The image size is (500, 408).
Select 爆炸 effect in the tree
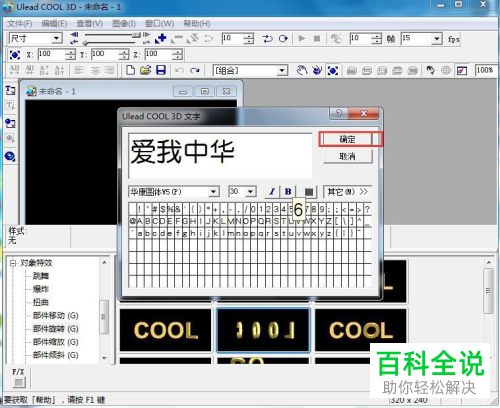point(41,289)
